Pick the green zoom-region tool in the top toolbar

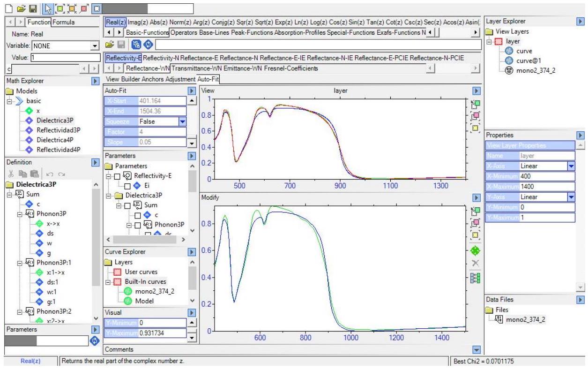click(60, 8)
